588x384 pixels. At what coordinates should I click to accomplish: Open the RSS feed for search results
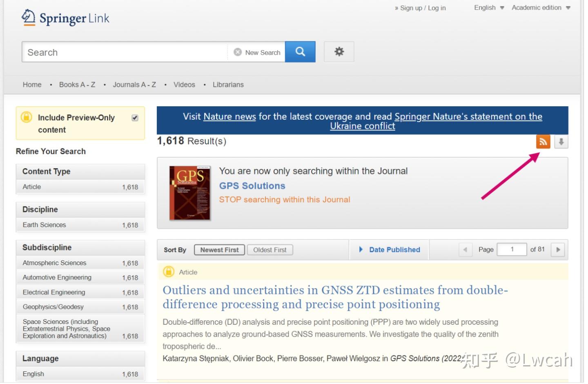(x=543, y=142)
